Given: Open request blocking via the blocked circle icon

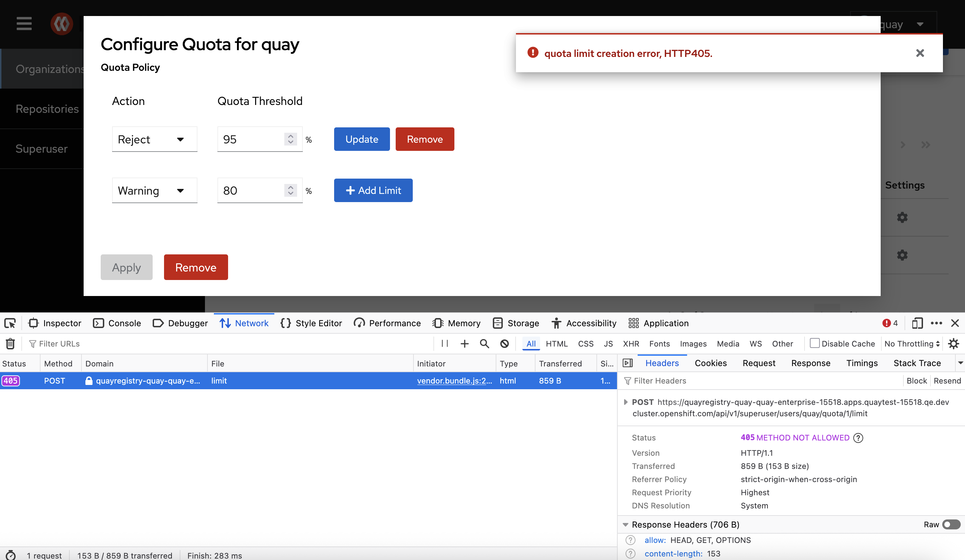Looking at the screenshot, I should [504, 344].
